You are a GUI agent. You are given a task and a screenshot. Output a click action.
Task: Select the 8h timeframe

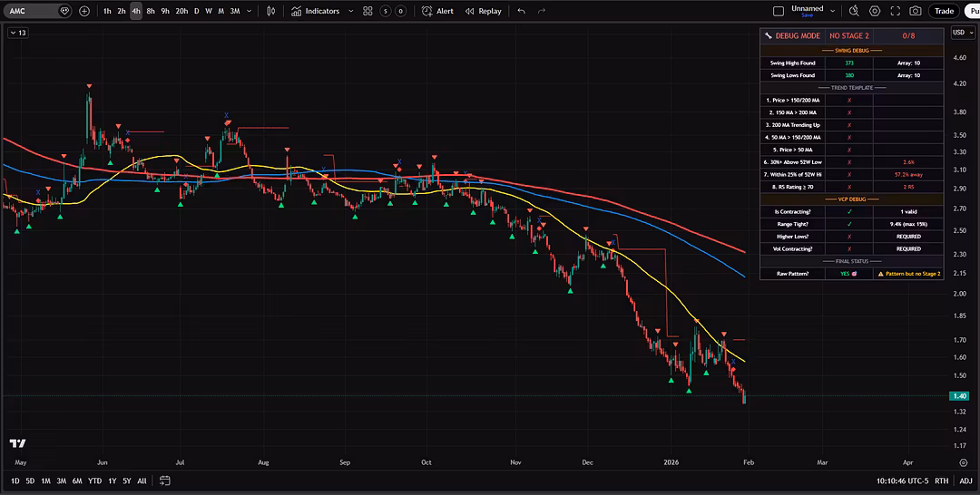pos(151,11)
